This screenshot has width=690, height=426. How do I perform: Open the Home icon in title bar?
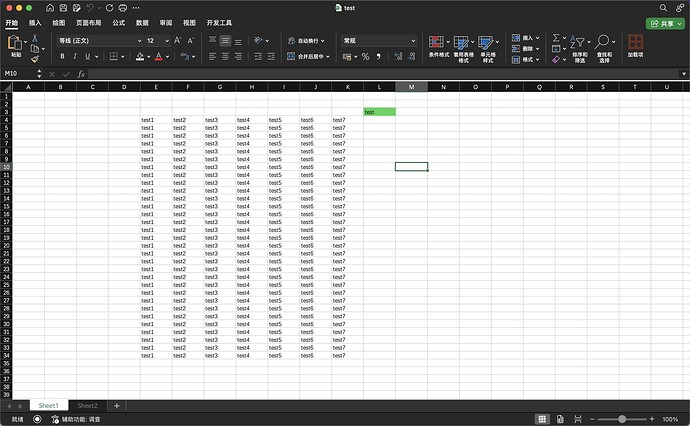[x=50, y=8]
